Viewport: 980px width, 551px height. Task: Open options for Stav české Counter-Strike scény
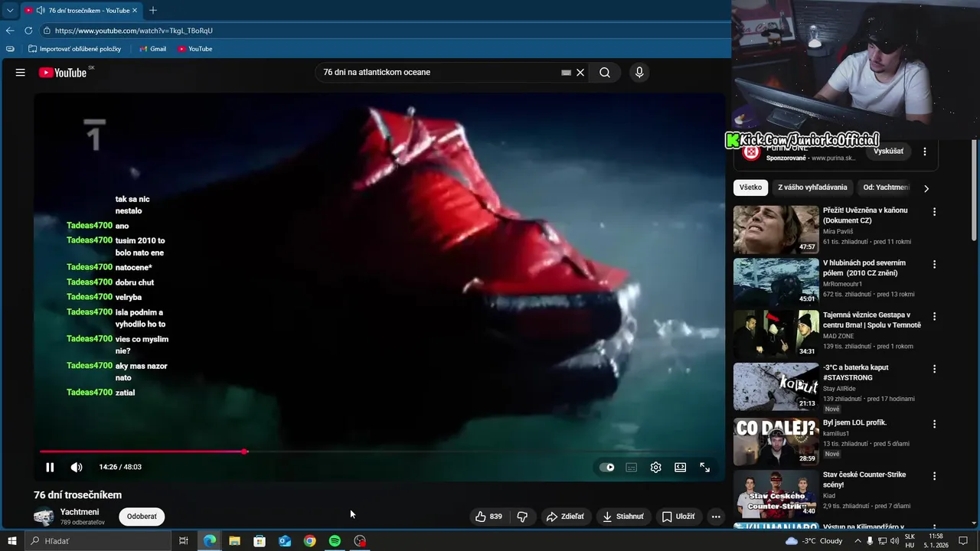(934, 476)
